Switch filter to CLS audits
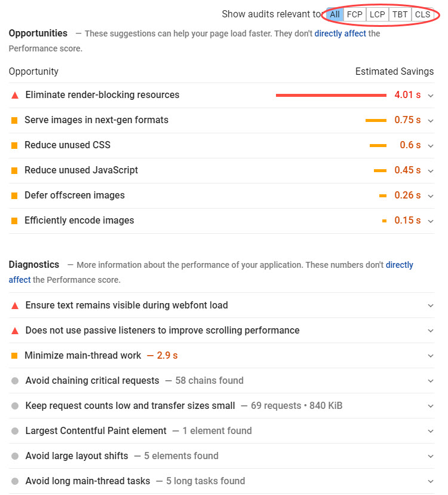448x495 pixels. (x=422, y=14)
